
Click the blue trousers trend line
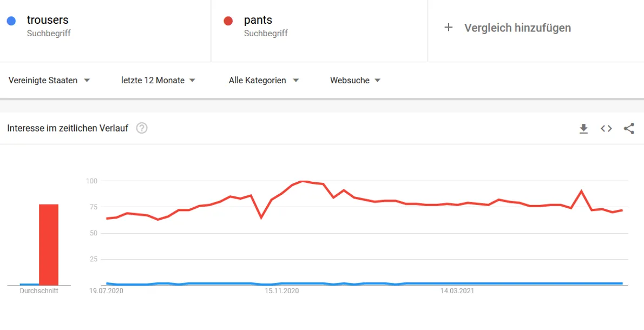(x=365, y=283)
